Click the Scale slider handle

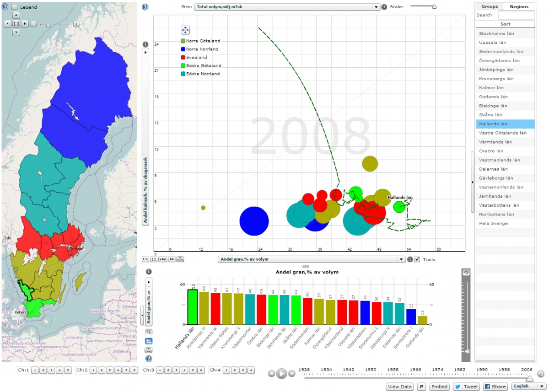pyautogui.click(x=434, y=6)
